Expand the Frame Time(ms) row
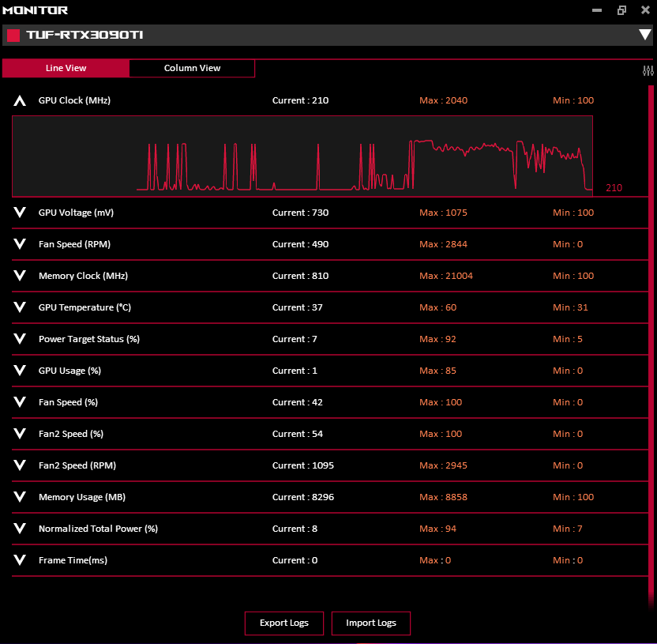Screen dimensions: 657x644 [x=21, y=560]
